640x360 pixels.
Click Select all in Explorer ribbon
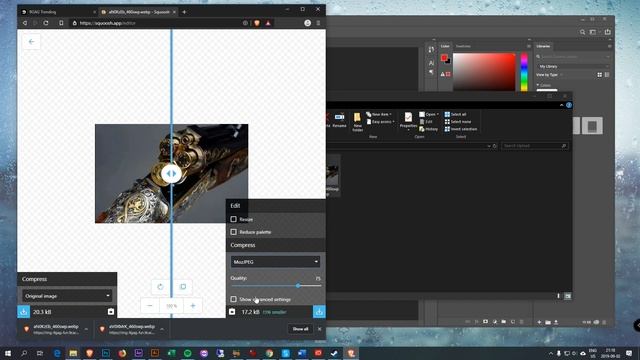pos(456,114)
